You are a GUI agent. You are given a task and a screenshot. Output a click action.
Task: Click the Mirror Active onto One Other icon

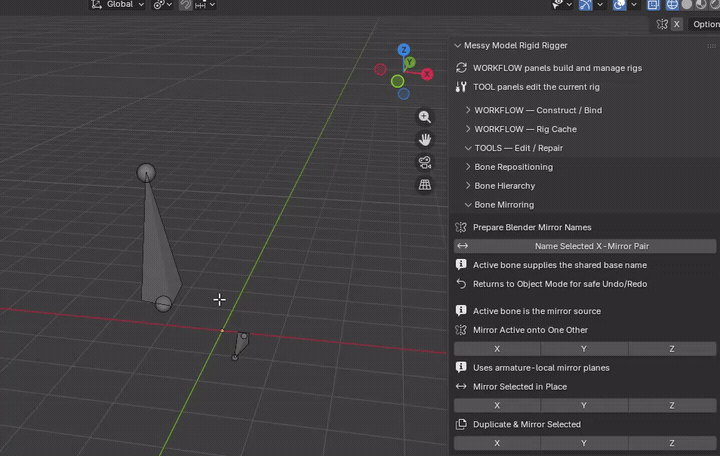pyautogui.click(x=461, y=330)
